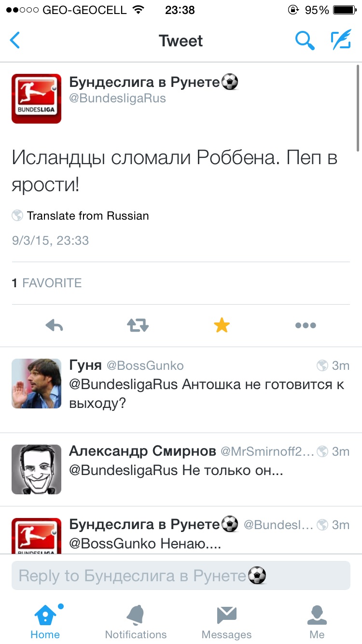The height and width of the screenshot is (644, 362).
Task: Open the three-dots more options menu
Action: [305, 326]
